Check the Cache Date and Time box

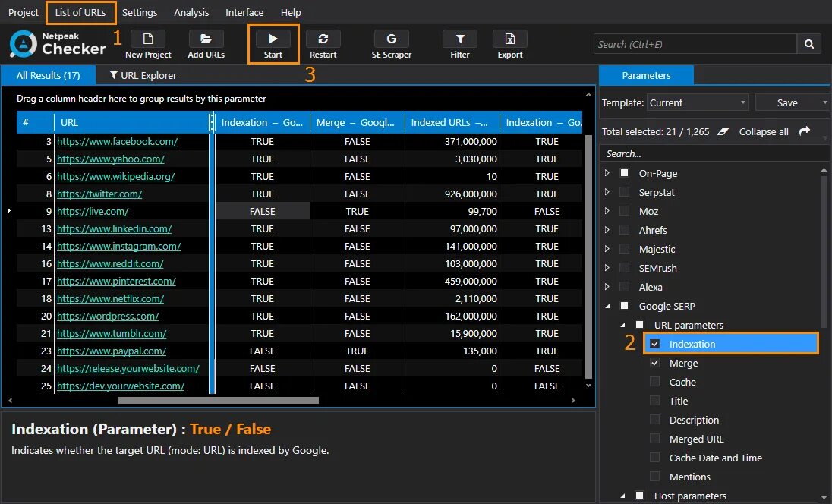pos(655,458)
